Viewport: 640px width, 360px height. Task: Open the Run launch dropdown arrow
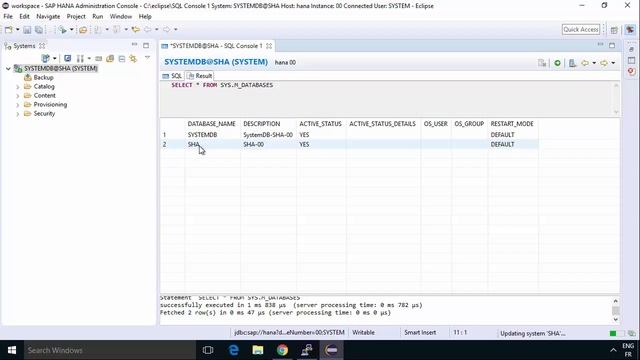71,30
